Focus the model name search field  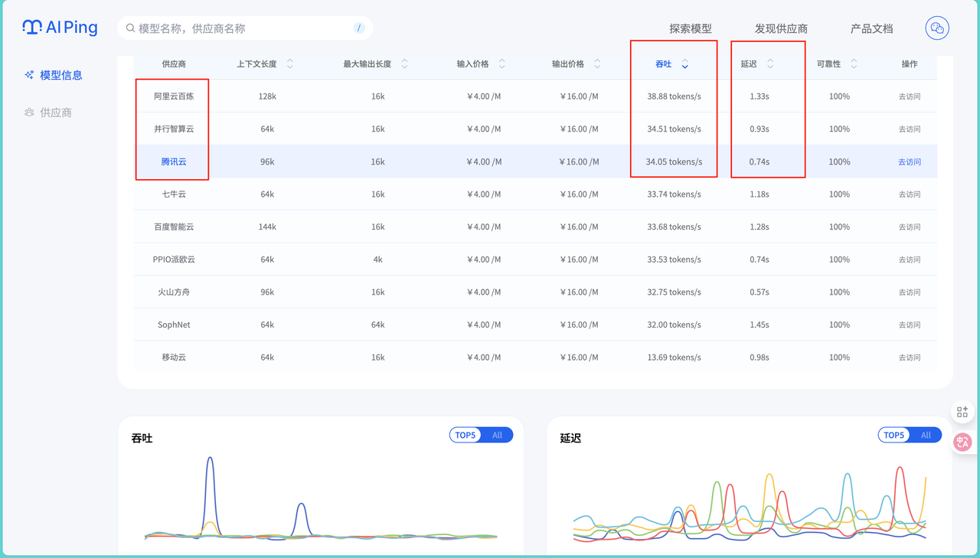tap(245, 28)
